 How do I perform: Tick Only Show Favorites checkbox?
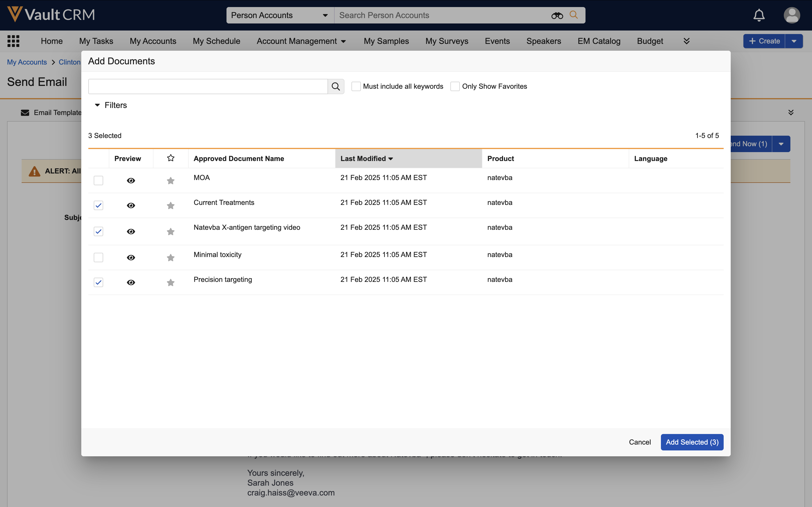coord(455,87)
